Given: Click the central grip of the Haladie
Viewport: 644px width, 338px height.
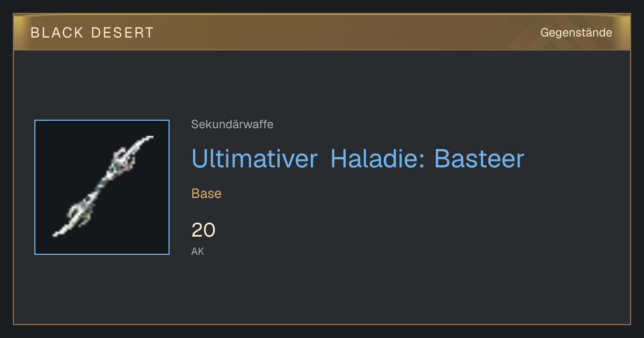Looking at the screenshot, I should pyautogui.click(x=103, y=186).
